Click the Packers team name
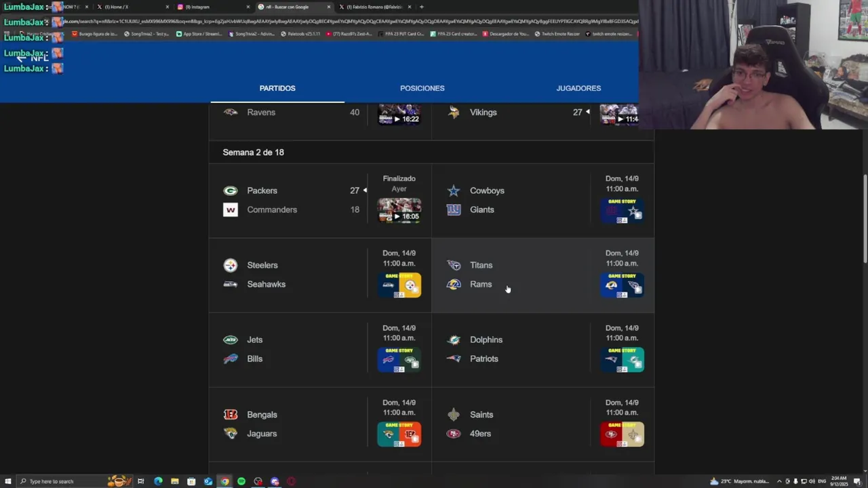Viewport: 868px width, 488px height. (x=262, y=190)
